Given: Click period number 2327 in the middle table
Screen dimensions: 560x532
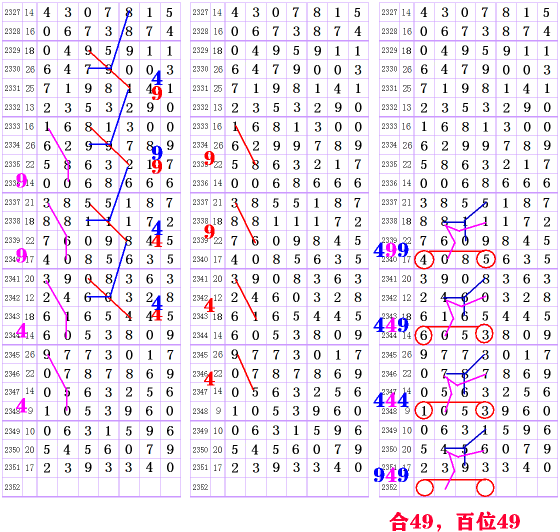Looking at the screenshot, I should click(200, 12).
